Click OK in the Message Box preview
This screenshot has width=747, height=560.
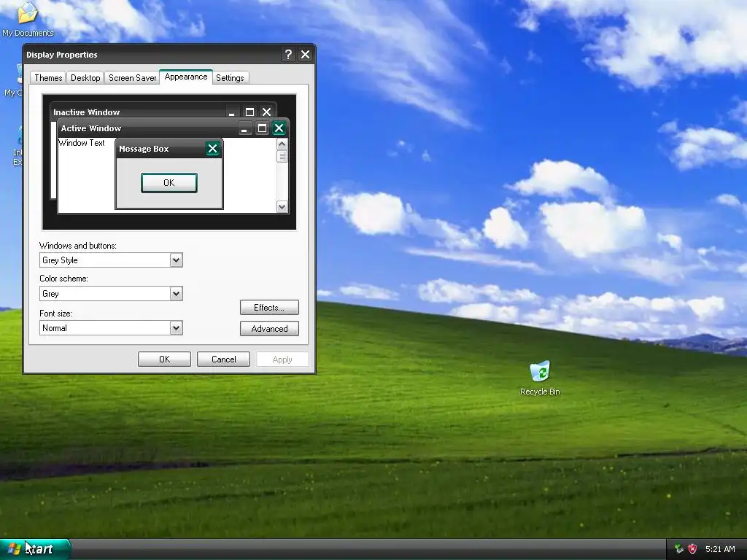[x=169, y=183]
